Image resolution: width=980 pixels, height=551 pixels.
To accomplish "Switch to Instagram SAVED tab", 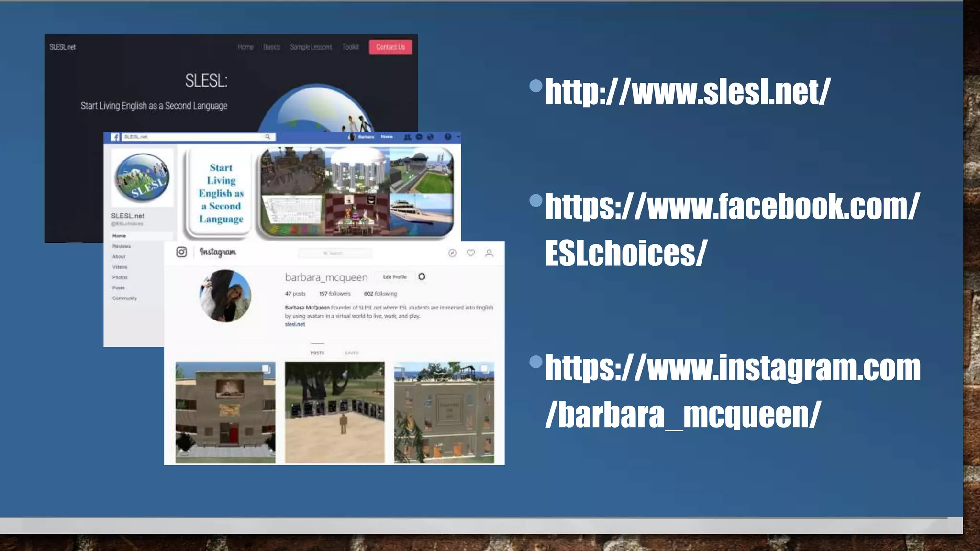I will coord(352,353).
